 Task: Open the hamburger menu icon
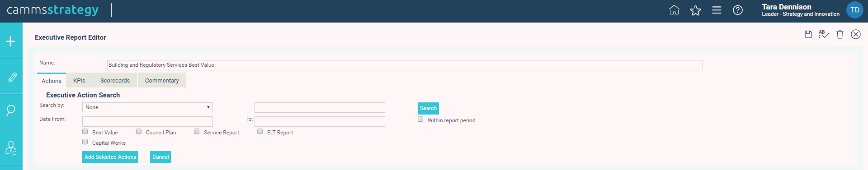[717, 10]
